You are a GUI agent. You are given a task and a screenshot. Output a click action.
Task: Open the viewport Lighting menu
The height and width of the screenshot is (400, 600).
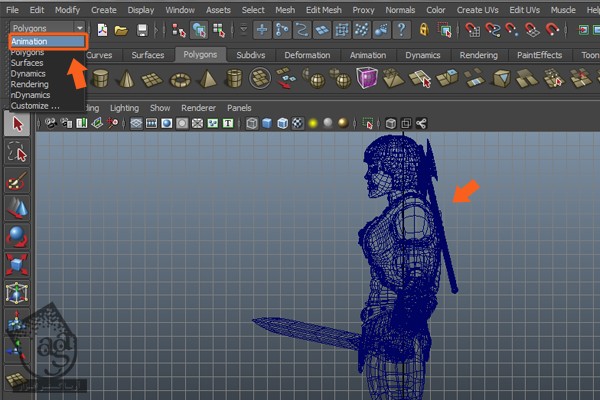pos(124,108)
